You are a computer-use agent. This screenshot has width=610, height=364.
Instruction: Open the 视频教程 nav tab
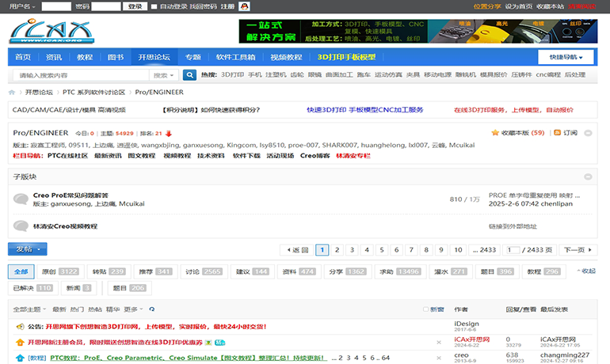pyautogui.click(x=286, y=57)
